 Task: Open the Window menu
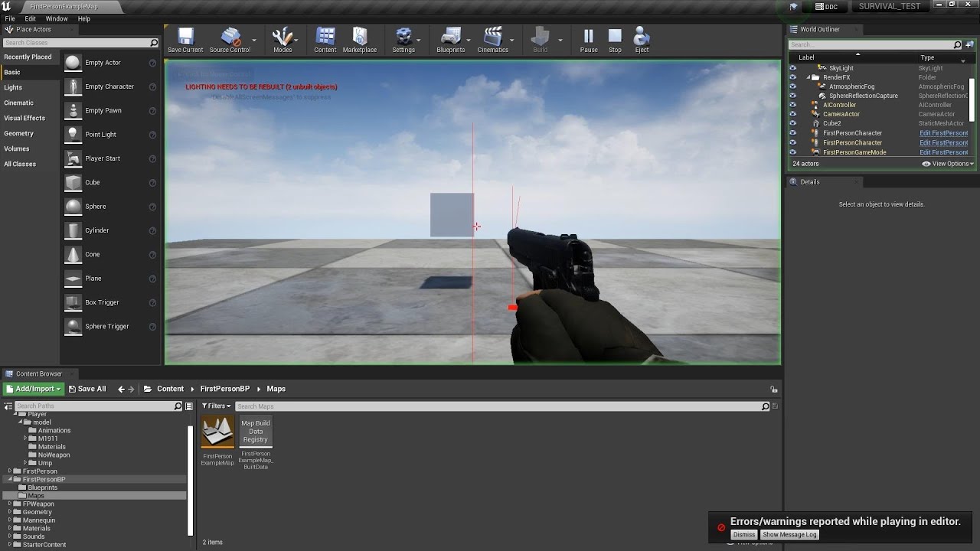[x=57, y=18]
